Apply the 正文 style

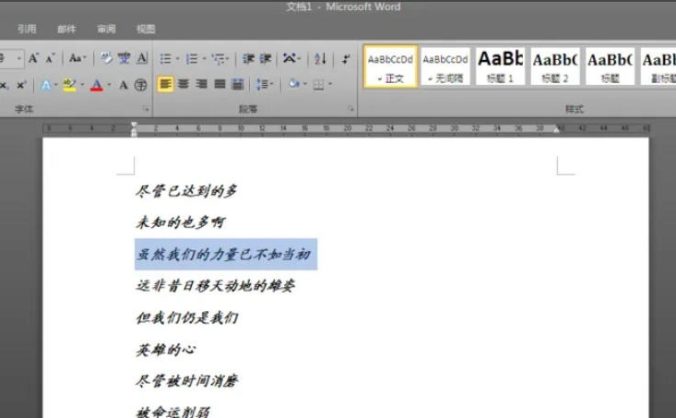coord(391,66)
